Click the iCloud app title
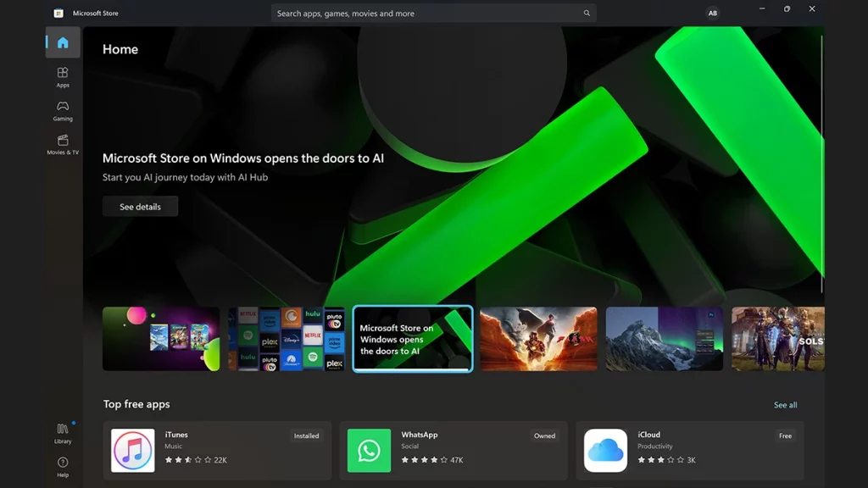868x488 pixels. point(648,435)
